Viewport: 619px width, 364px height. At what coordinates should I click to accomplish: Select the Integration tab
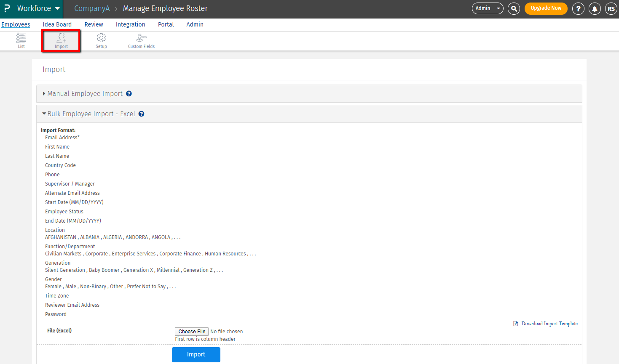(131, 24)
